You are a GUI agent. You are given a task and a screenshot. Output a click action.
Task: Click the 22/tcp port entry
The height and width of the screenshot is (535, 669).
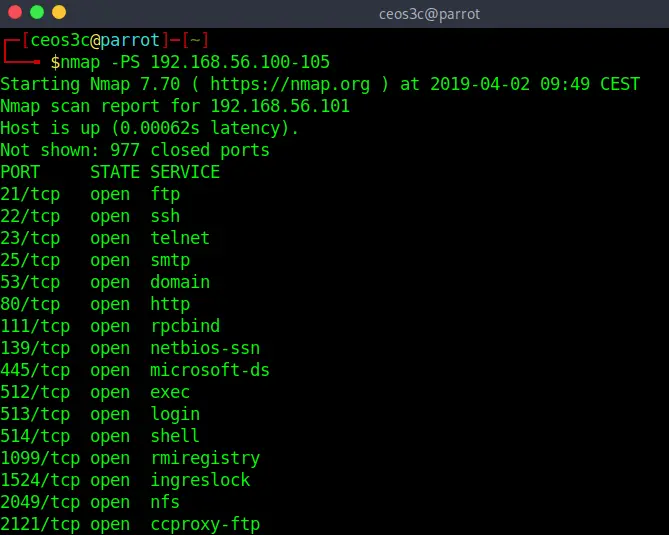[x=30, y=216]
